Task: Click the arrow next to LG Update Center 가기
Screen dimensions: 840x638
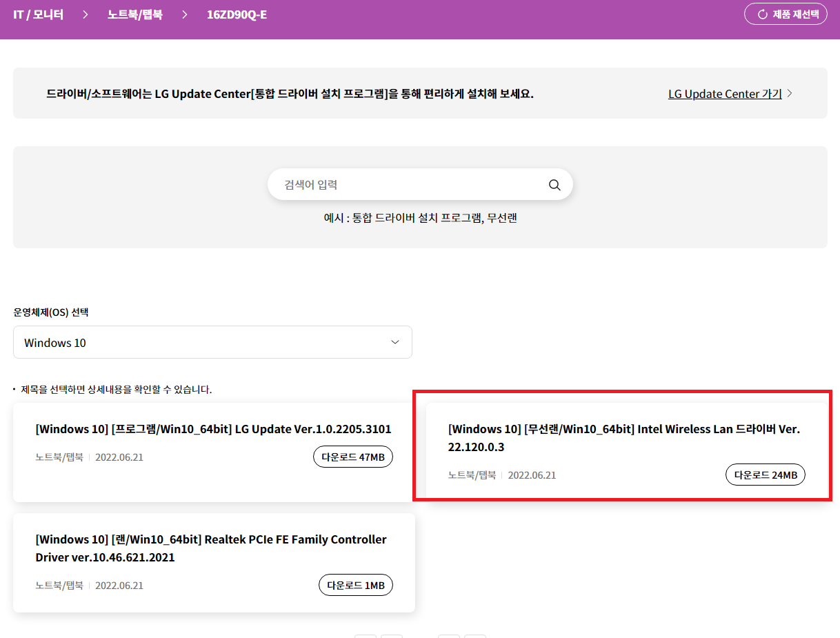Action: 790,93
